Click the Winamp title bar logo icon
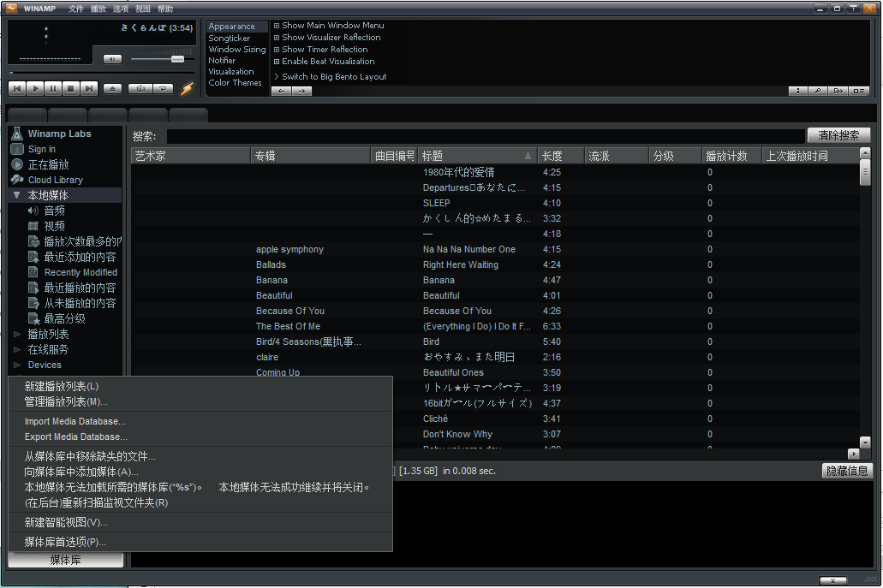Image resolution: width=883 pixels, height=588 pixels. click(x=11, y=9)
